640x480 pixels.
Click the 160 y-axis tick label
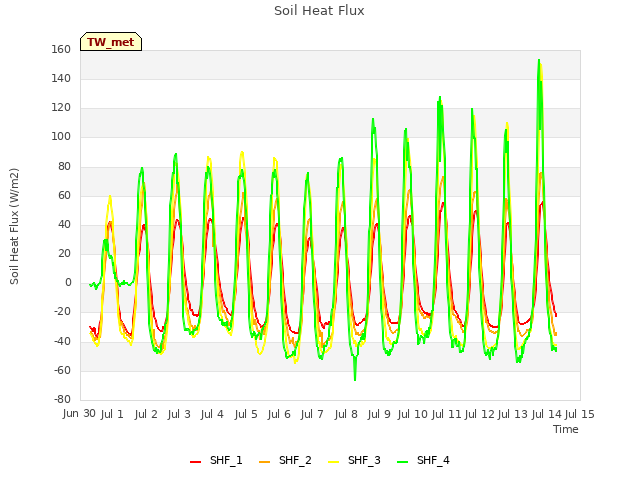61,49
